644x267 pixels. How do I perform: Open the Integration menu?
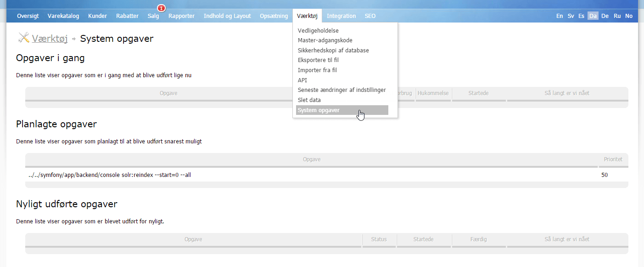[x=341, y=16]
